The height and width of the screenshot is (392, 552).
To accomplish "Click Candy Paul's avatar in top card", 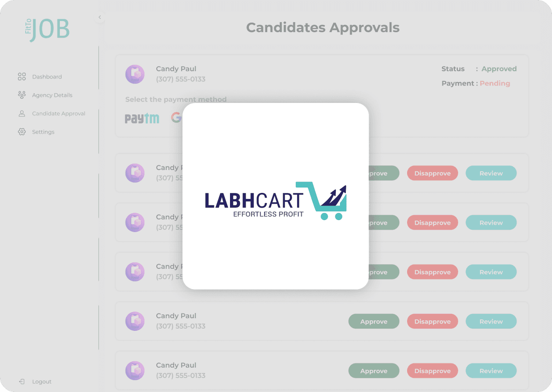I will (135, 74).
